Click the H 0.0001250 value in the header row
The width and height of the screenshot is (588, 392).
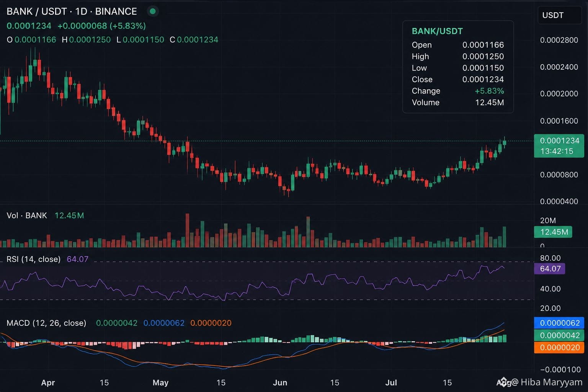click(x=86, y=40)
